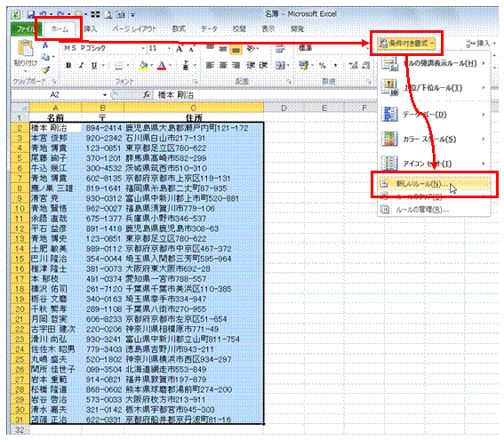The image size is (504, 440).
Task: Toggle Underline formatting button
Action: [x=94, y=65]
